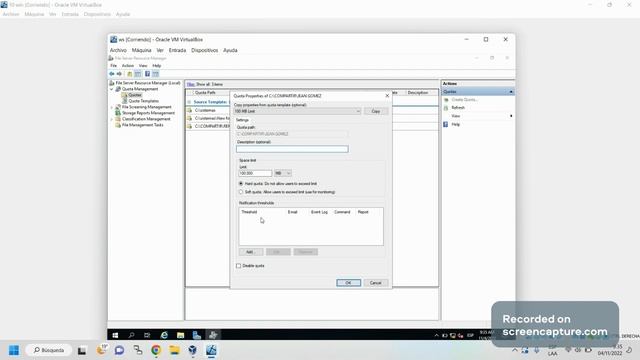The width and height of the screenshot is (640, 360).
Task: Click the Command column header
Action: (342, 212)
